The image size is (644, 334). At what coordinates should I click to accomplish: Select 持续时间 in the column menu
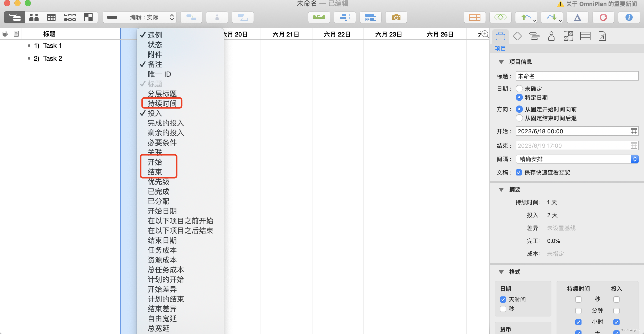coord(162,103)
